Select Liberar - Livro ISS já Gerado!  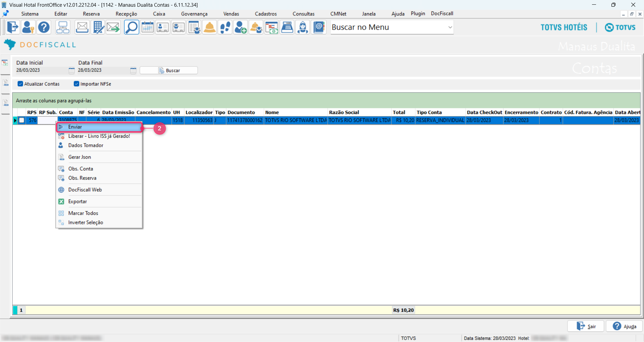100,136
